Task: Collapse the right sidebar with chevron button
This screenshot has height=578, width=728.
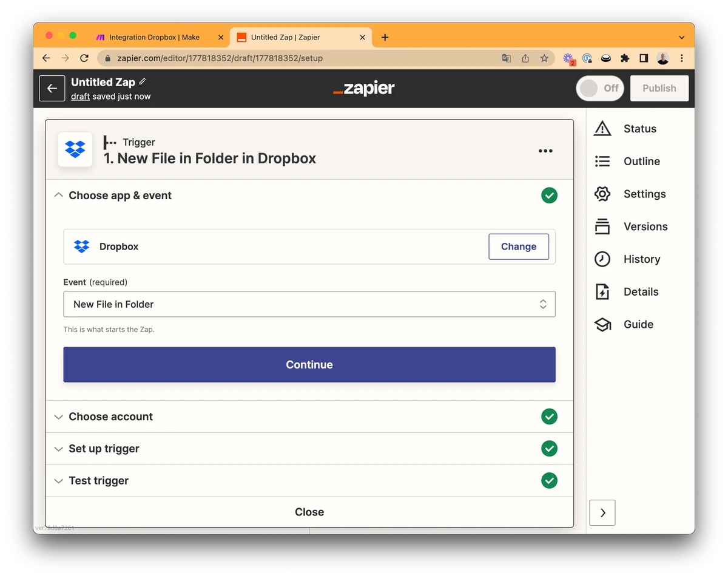Action: [602, 512]
